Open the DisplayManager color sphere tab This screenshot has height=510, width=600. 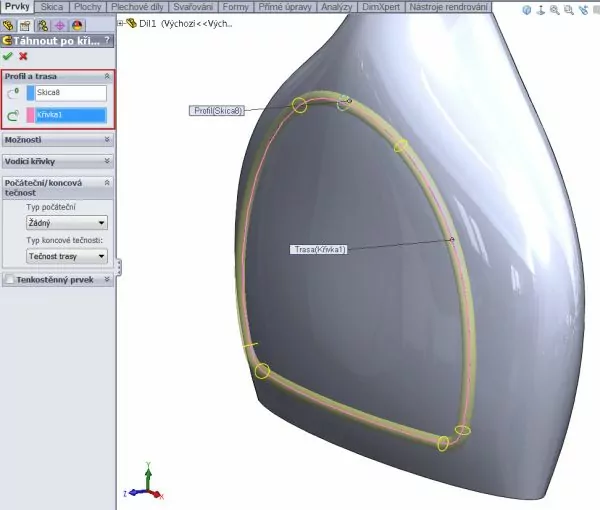tap(78, 25)
